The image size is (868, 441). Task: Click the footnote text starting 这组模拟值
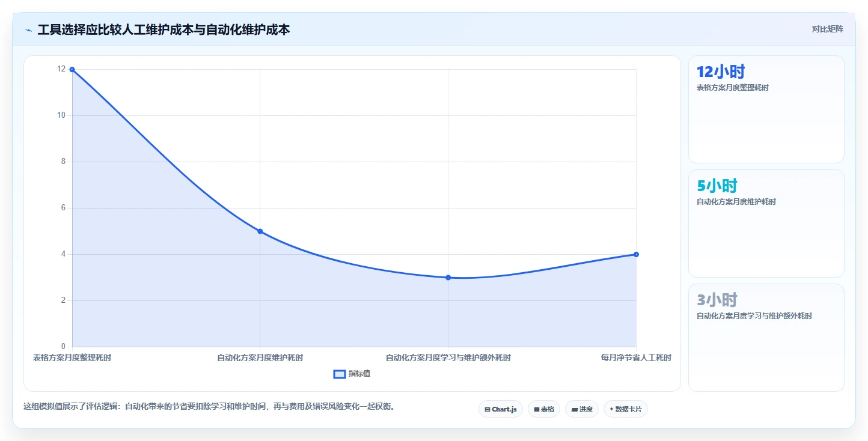point(209,407)
